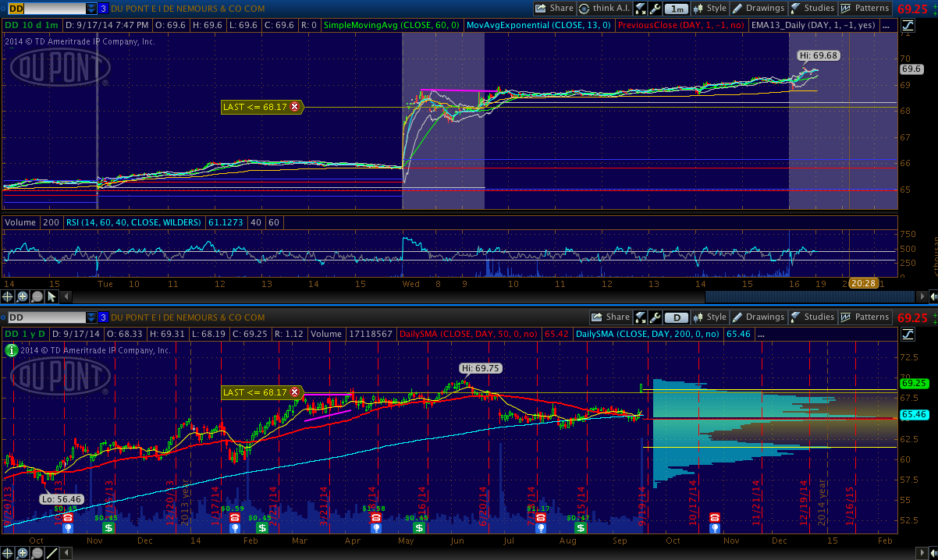Open think A.I. in top chart toolbar
The height and width of the screenshot is (560, 938).
pos(603,9)
